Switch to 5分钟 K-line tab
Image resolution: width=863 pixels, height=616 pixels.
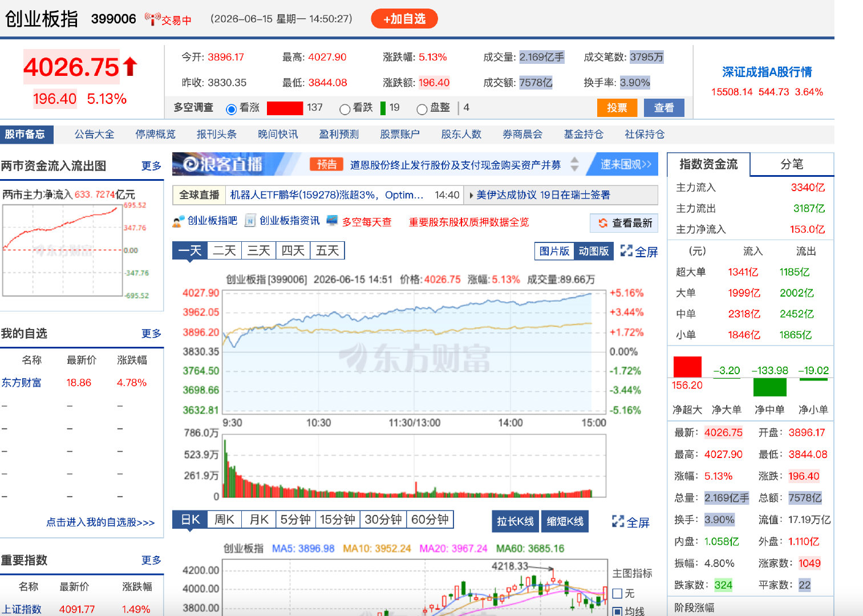pyautogui.click(x=295, y=520)
